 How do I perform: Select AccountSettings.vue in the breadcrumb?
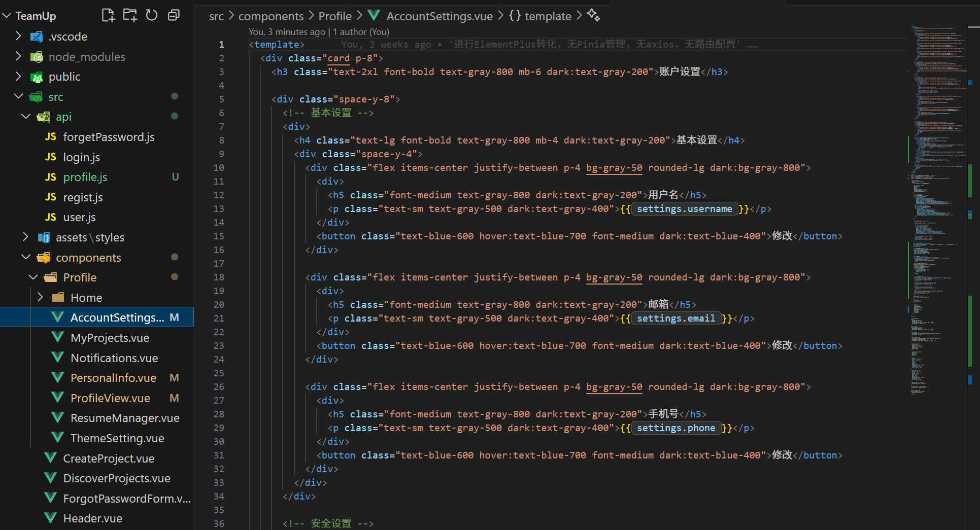(x=440, y=16)
